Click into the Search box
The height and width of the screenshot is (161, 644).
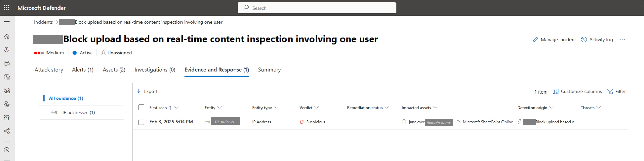[317, 8]
